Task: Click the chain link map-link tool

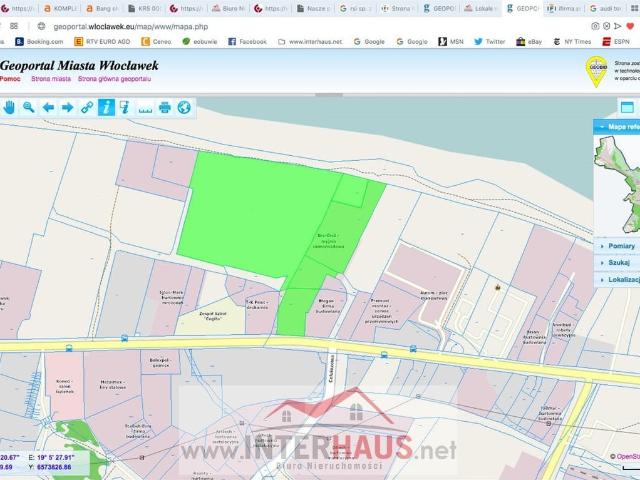Action: (x=87, y=107)
